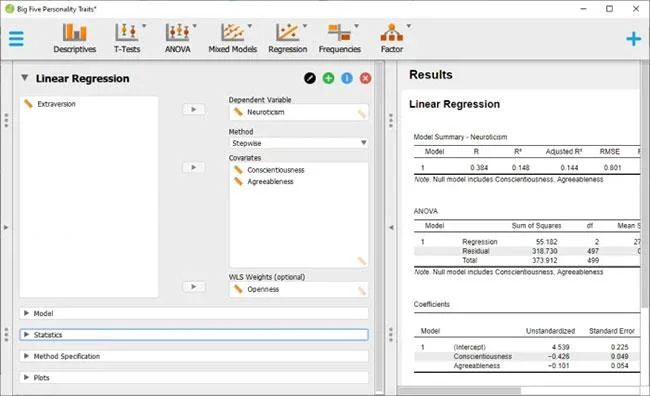
Task: Click Residual sum of squares 318.730
Action: pos(545,251)
